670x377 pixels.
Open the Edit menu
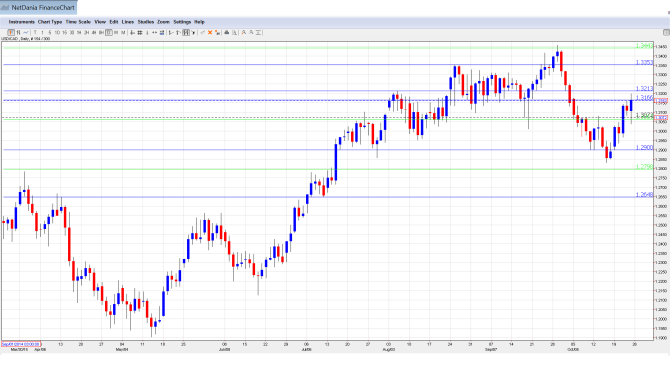[114, 22]
